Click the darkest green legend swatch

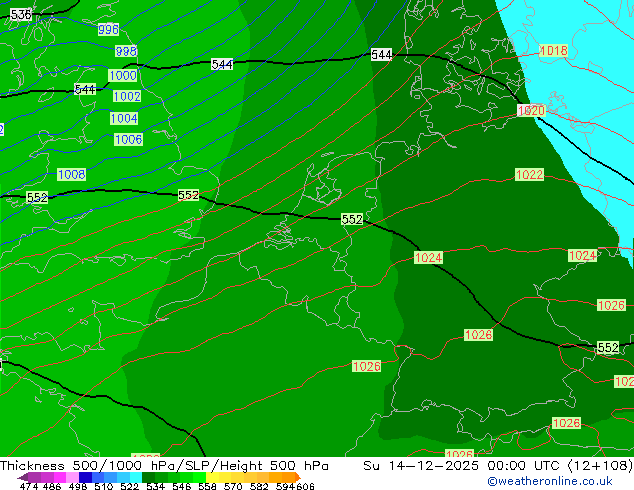[148, 477]
